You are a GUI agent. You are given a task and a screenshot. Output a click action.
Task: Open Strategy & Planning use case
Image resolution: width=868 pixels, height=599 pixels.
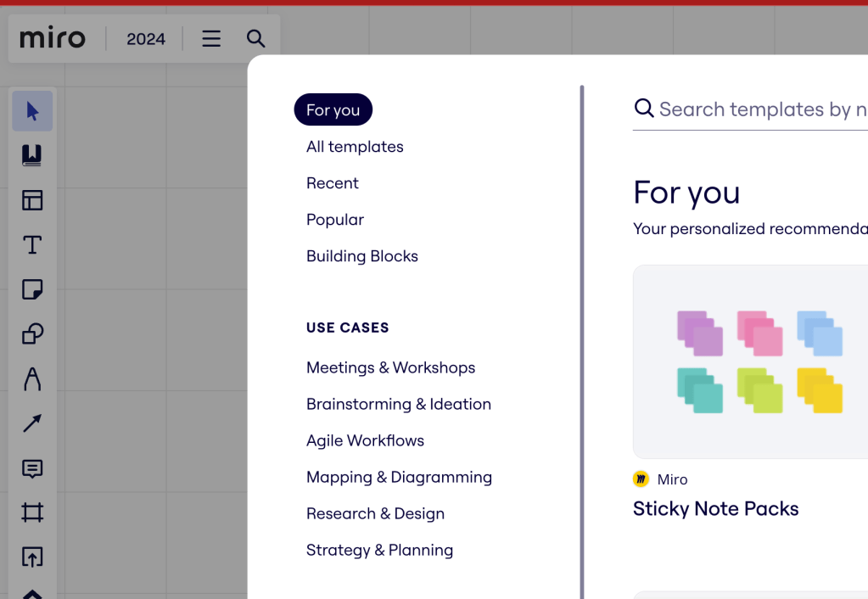pyautogui.click(x=380, y=551)
